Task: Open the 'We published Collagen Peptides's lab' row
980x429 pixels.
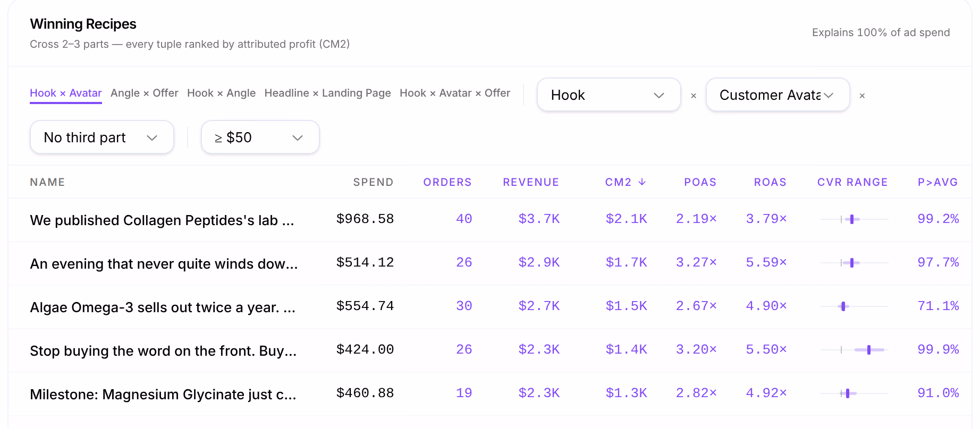Action: [490, 220]
